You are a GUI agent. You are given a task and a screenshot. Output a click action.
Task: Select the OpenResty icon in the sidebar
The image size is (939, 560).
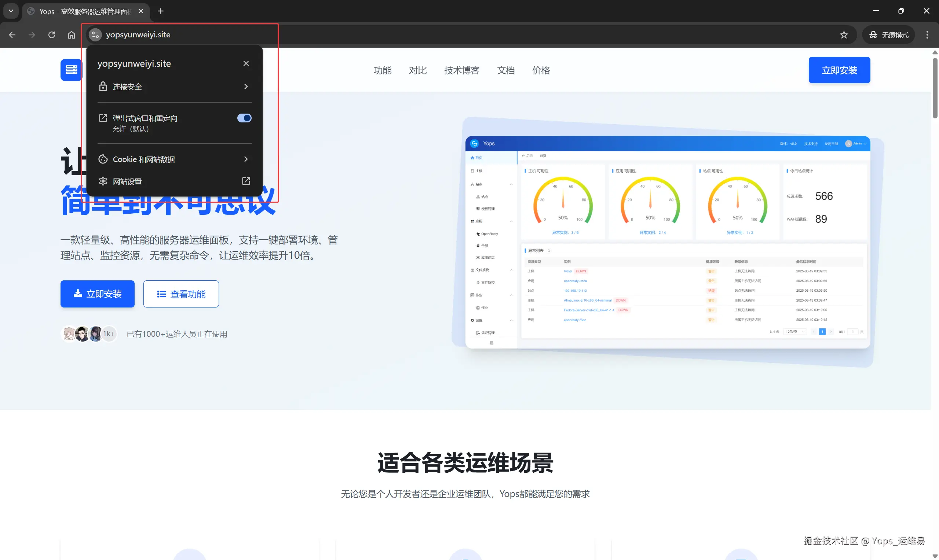pyautogui.click(x=478, y=233)
